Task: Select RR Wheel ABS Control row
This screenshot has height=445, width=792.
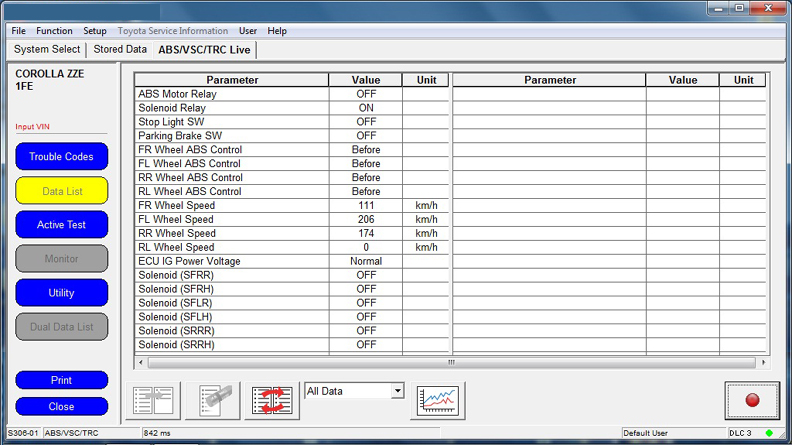Action: tap(292, 177)
